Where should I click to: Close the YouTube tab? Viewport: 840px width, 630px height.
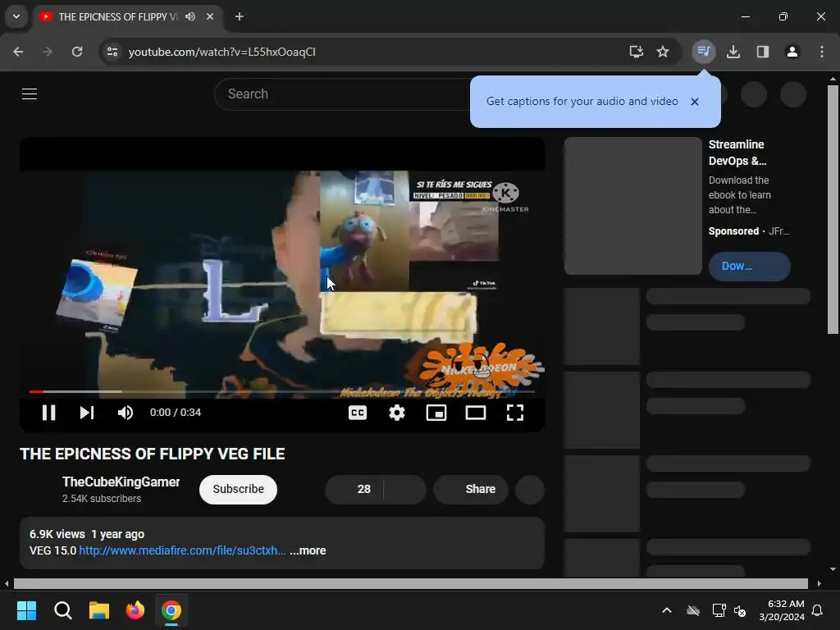coord(210,16)
